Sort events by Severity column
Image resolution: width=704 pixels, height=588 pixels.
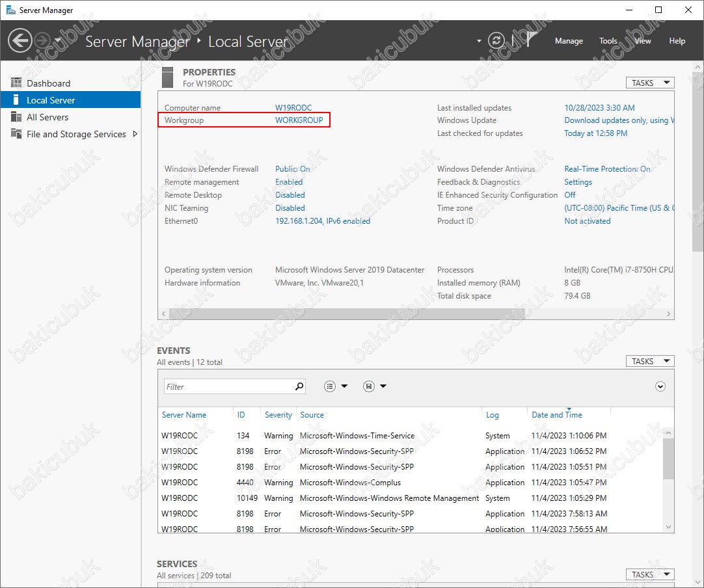[x=278, y=415]
